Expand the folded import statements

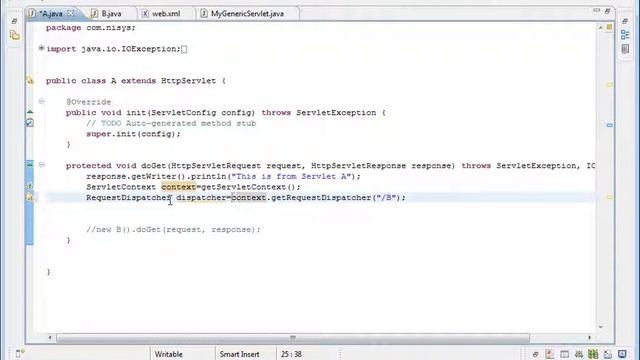click(41, 48)
